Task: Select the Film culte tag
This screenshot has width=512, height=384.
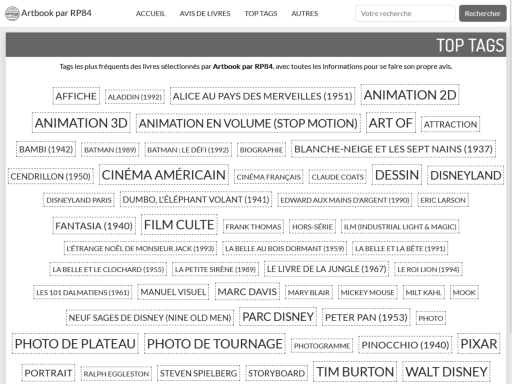Action: coord(179,225)
